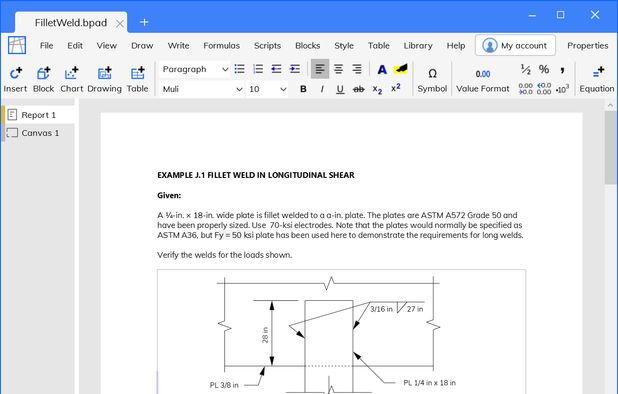Toggle underline formatting
This screenshot has width=618, height=394.
tap(340, 89)
